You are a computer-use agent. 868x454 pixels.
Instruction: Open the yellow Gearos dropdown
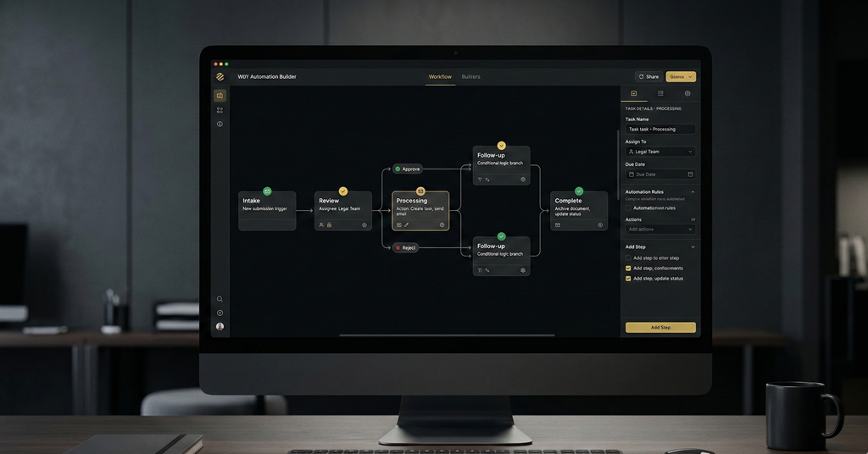tap(681, 77)
